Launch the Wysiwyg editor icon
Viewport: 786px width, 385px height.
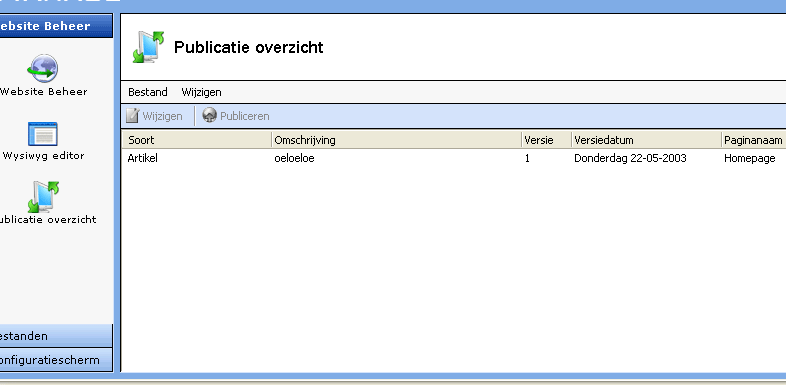coord(43,134)
